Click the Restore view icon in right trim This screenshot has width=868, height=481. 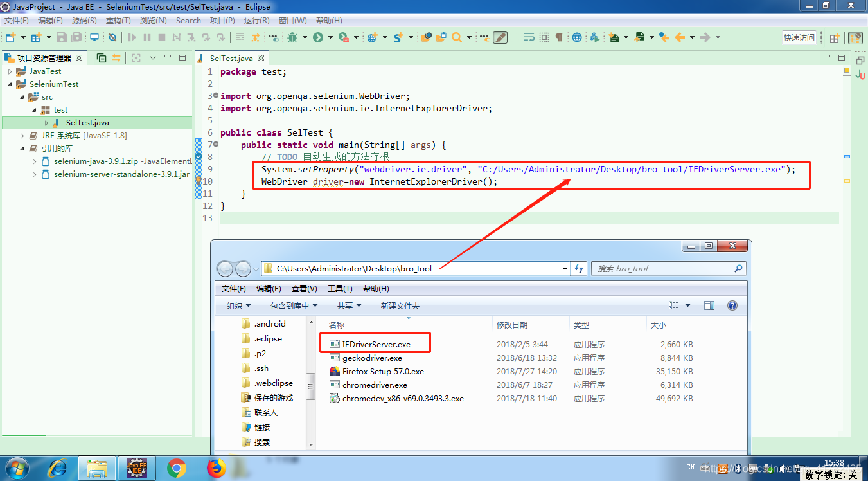coord(860,60)
